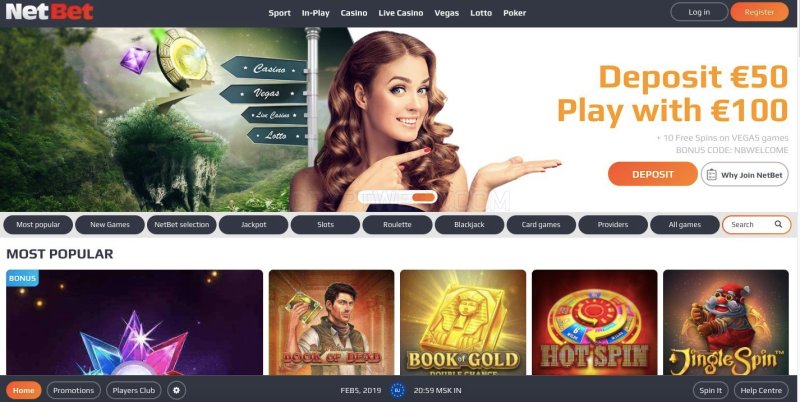The height and width of the screenshot is (402, 800).
Task: Click the Log in button
Action: tap(699, 12)
